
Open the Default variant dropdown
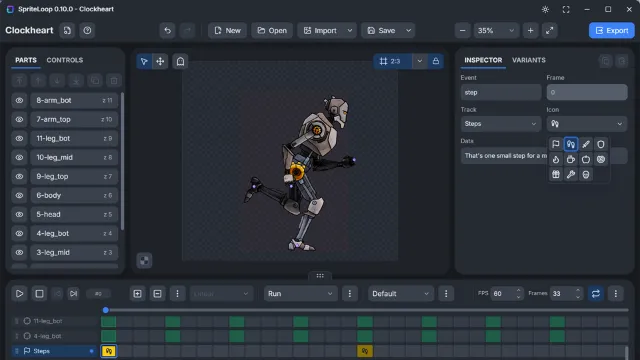tap(400, 293)
